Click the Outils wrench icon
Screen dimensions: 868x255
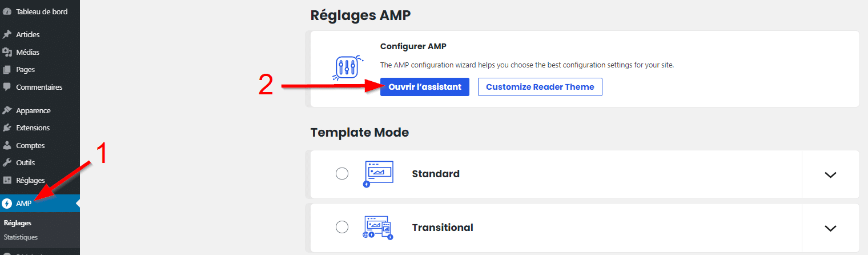tap(7, 163)
